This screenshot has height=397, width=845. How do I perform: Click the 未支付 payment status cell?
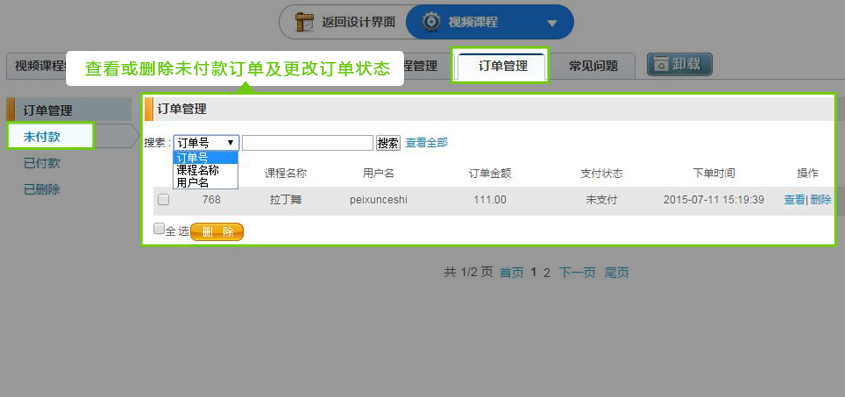601,200
